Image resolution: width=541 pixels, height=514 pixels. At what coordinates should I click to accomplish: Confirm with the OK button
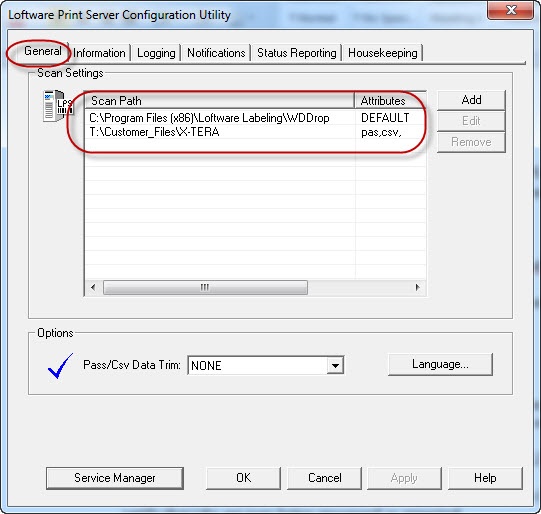point(244,478)
